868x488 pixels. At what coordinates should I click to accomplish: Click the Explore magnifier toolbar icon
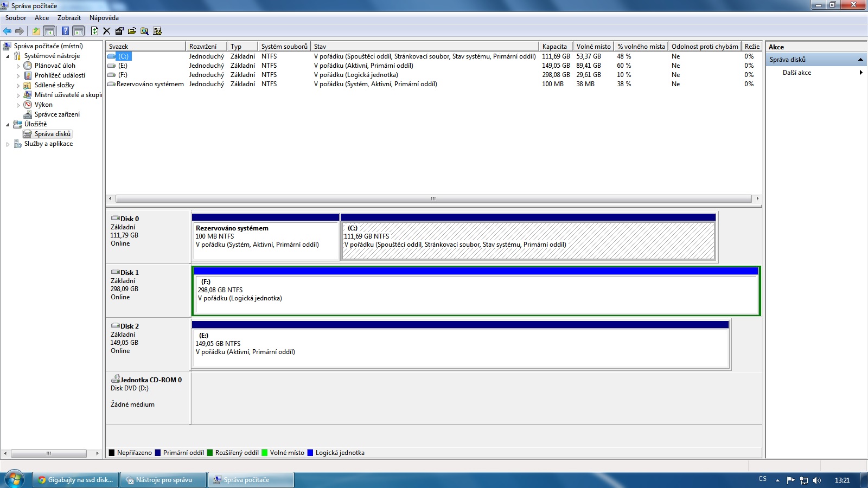point(144,31)
